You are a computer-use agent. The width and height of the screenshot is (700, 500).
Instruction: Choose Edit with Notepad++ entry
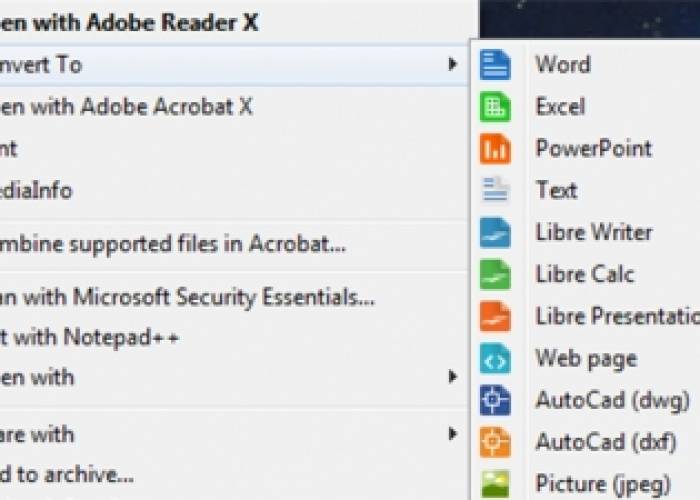click(89, 337)
